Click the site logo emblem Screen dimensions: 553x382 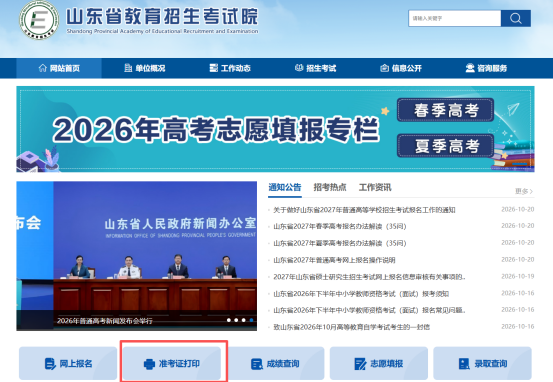pos(39,20)
